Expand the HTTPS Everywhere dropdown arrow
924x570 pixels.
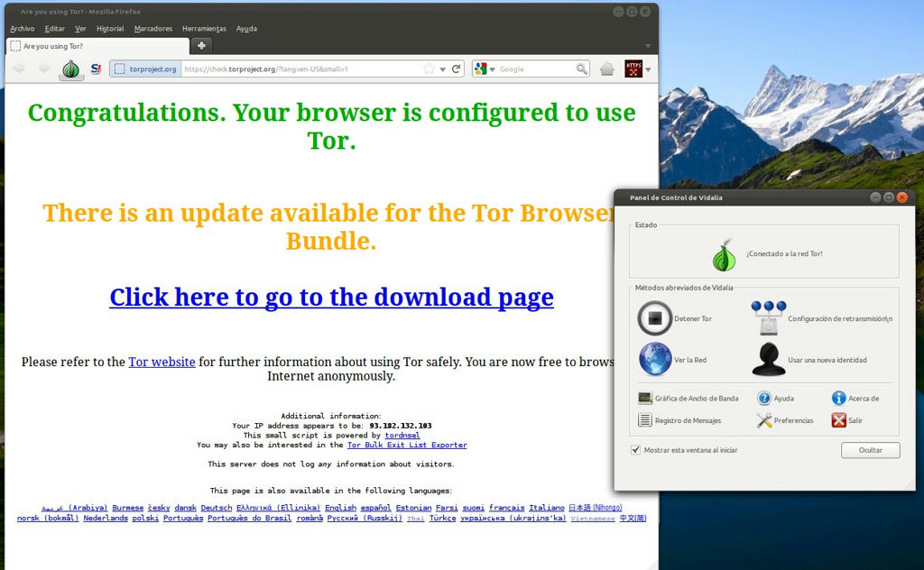click(x=648, y=69)
